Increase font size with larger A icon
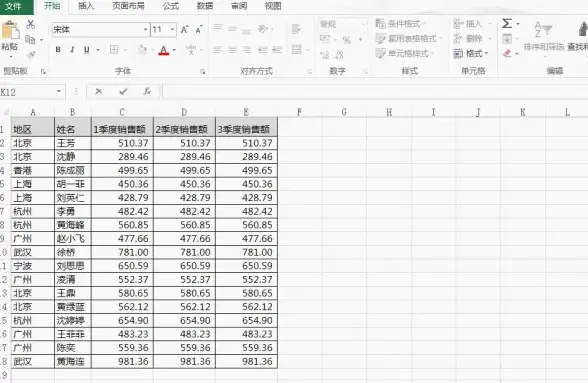Image resolution: width=588 pixels, height=383 pixels. [184, 30]
